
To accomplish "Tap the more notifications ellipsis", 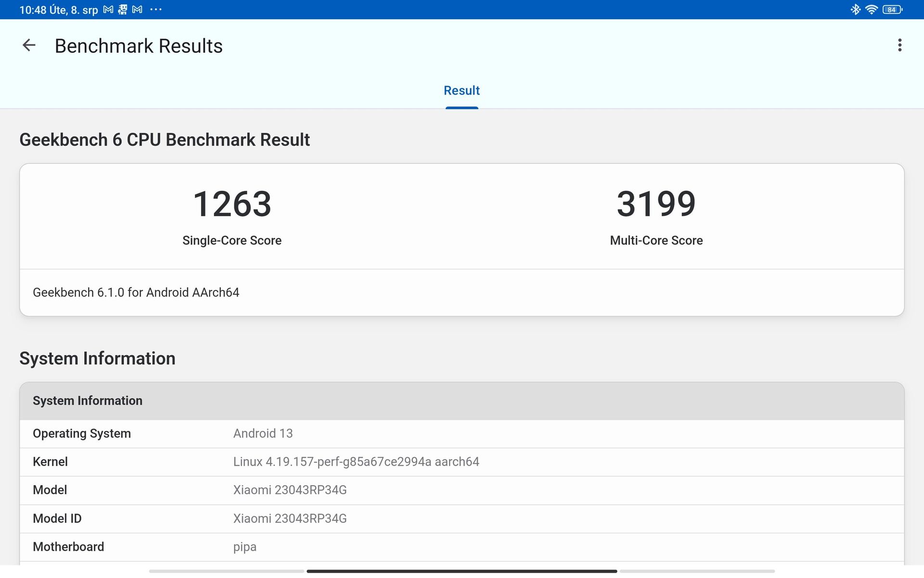I will [x=156, y=10].
